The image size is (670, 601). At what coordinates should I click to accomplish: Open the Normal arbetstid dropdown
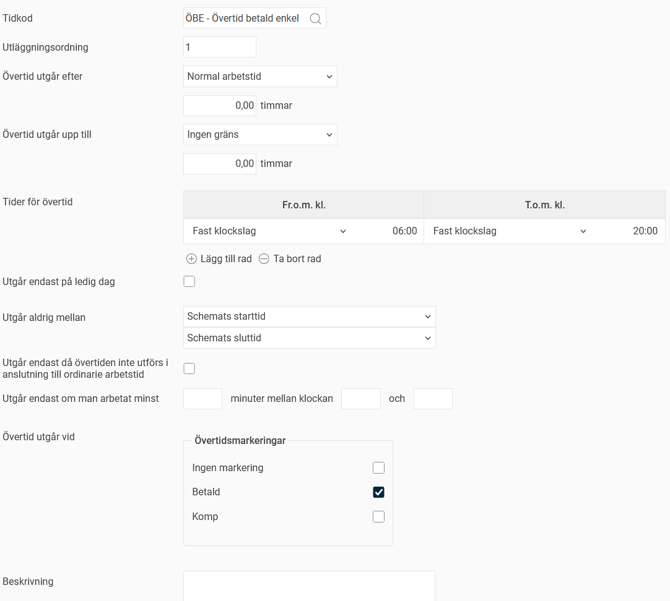point(260,77)
